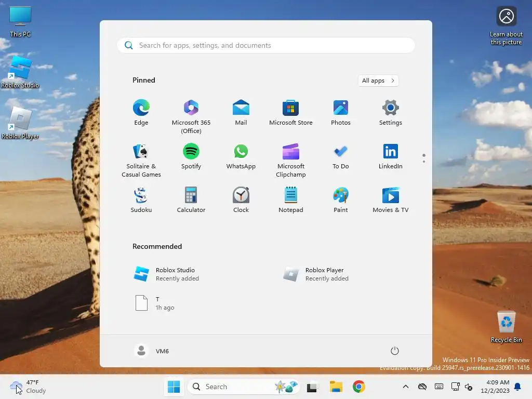Open Task View from the taskbar

[x=312, y=387]
